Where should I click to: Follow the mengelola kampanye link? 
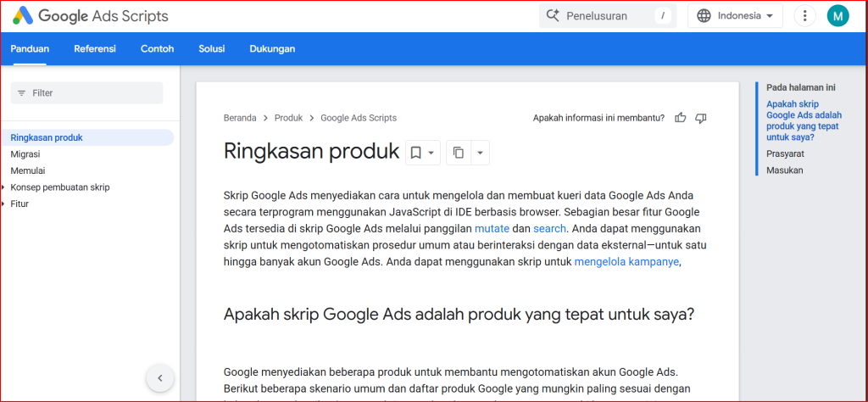click(626, 262)
